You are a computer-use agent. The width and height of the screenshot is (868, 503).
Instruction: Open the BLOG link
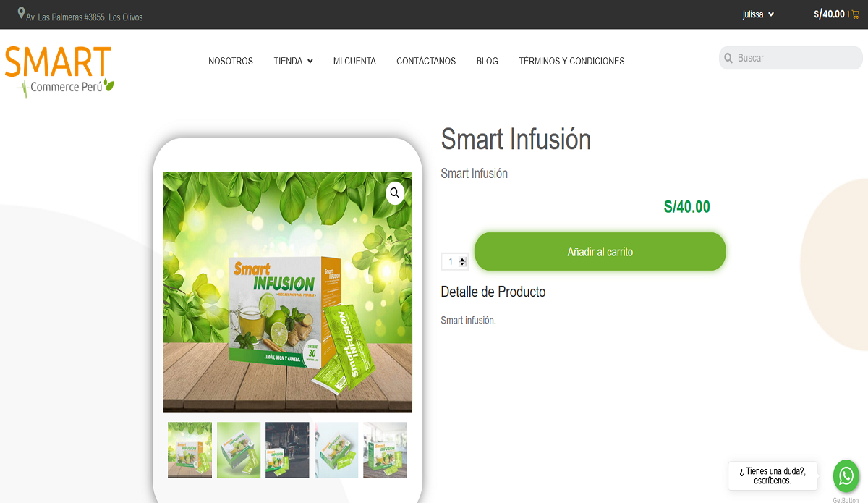pos(487,62)
